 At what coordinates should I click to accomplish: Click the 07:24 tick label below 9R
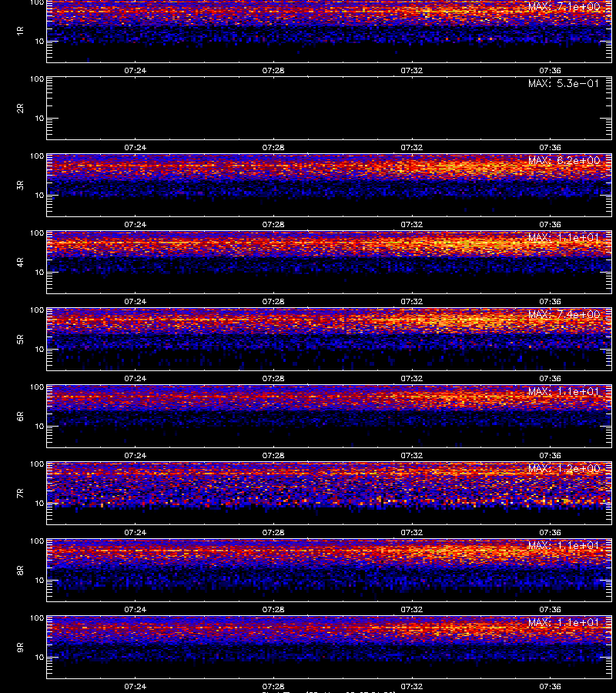(135, 686)
